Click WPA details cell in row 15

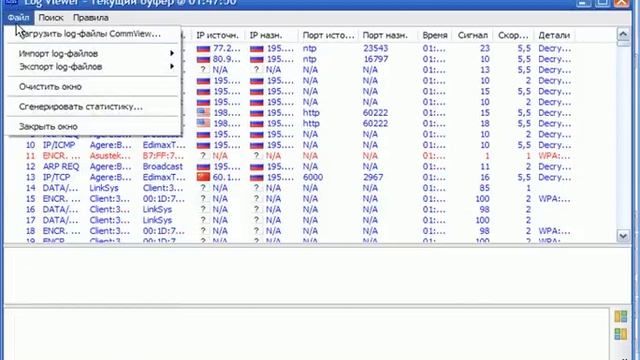[554, 199]
